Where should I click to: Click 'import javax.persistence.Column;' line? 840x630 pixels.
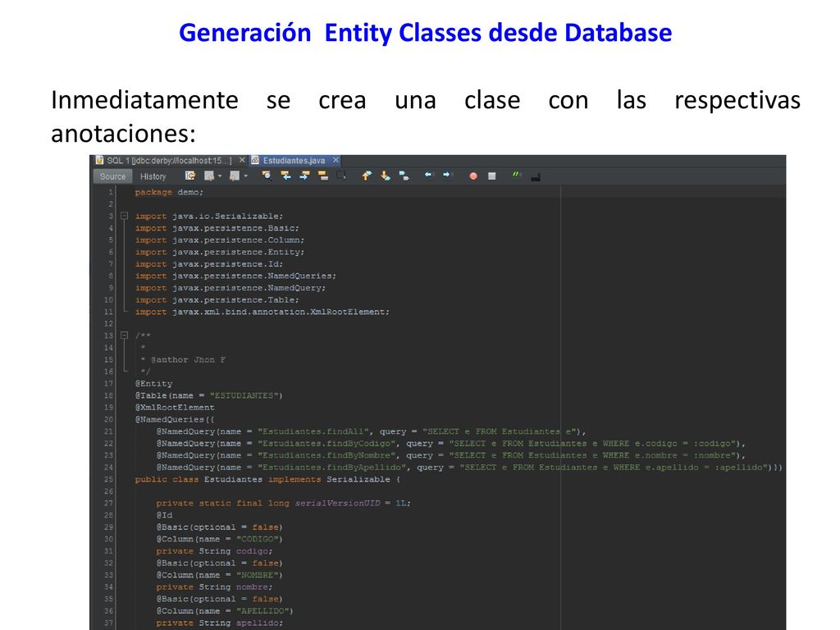(220, 240)
